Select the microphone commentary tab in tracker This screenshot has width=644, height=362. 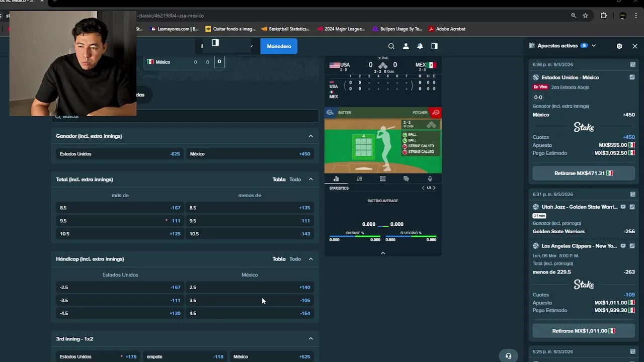(430, 178)
